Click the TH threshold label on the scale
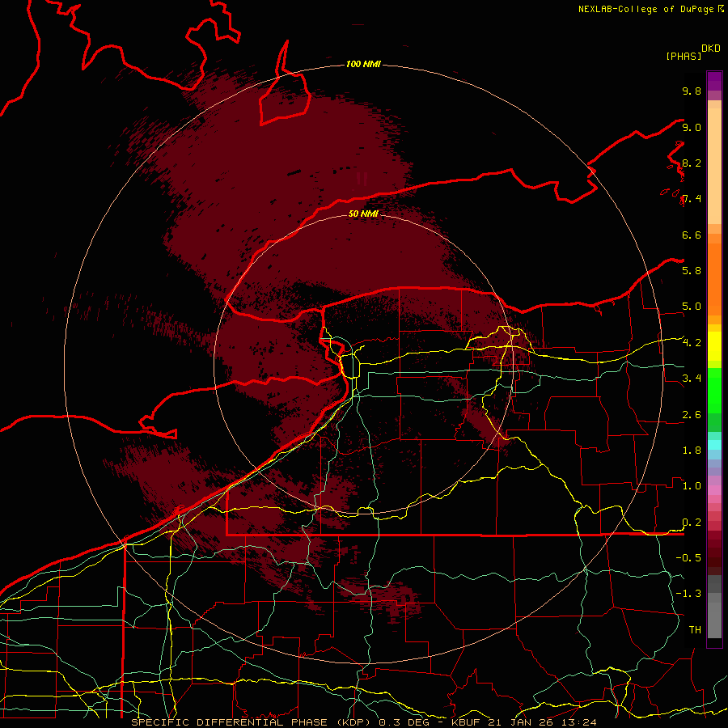The height and width of the screenshot is (728, 728). (x=695, y=630)
